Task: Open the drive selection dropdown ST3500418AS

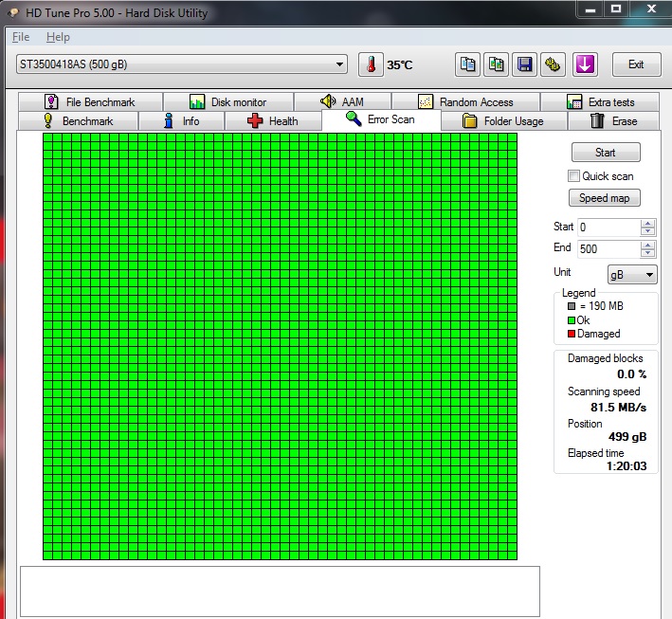Action: click(x=182, y=64)
